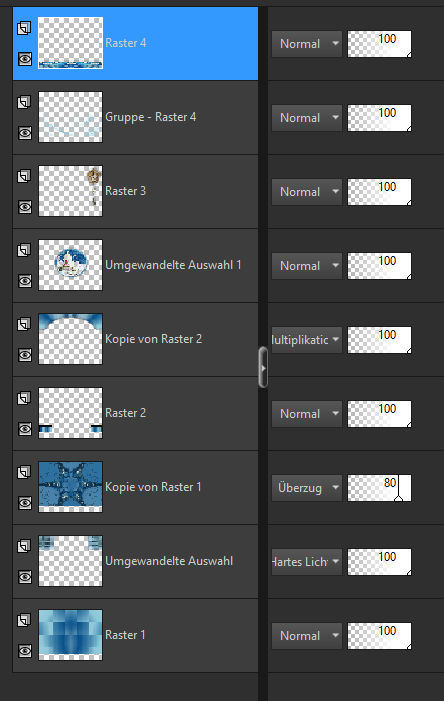This screenshot has width=444, height=701.
Task: Select the Gruppe - Raster 4 layer
Action: 135,118
